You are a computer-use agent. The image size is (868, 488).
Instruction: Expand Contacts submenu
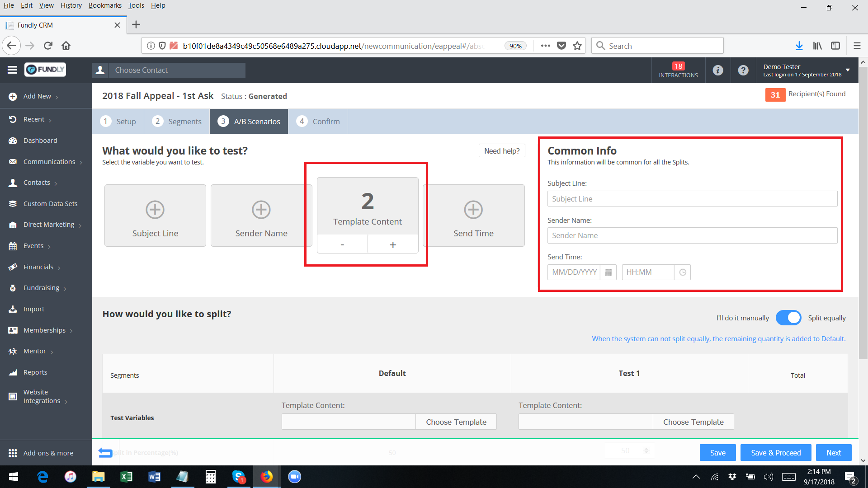point(56,183)
